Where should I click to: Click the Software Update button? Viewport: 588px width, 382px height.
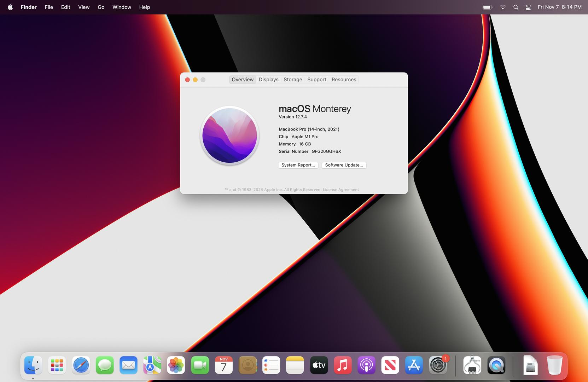344,165
